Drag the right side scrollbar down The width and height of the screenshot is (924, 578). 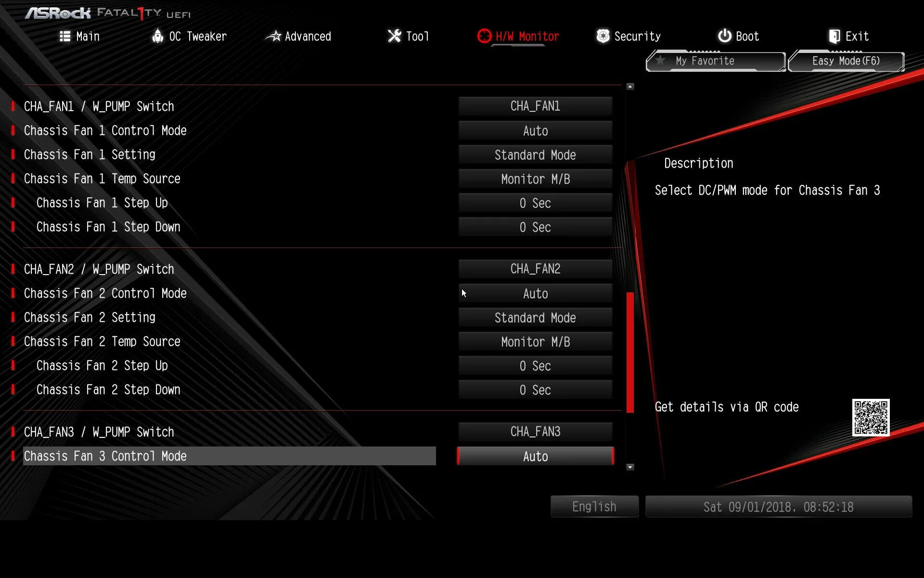(630, 466)
